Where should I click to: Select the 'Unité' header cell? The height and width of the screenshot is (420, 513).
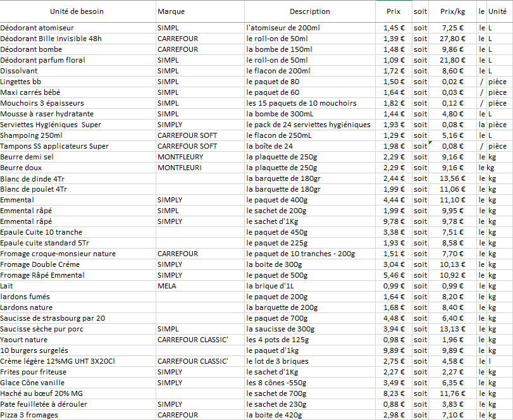pyautogui.click(x=499, y=11)
